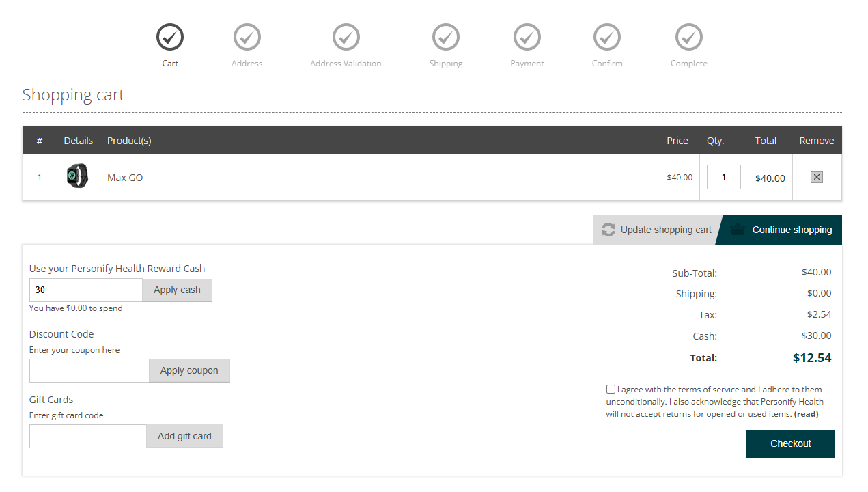868x492 pixels.
Task: Click the Update shopping cart button
Action: pyautogui.click(x=656, y=230)
